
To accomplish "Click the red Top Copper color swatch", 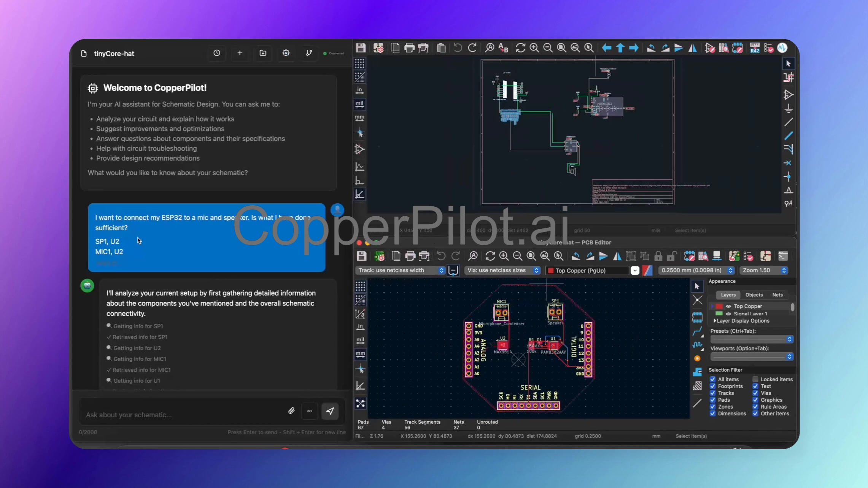I will point(719,306).
